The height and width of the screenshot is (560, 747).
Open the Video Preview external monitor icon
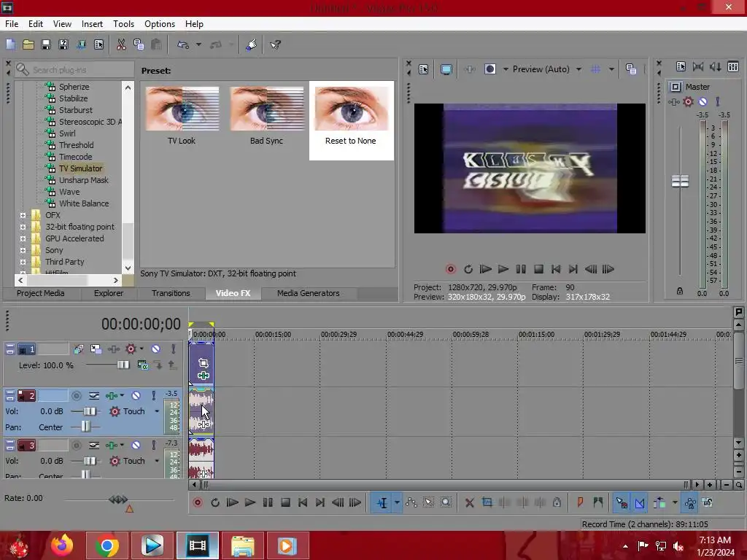pyautogui.click(x=446, y=69)
